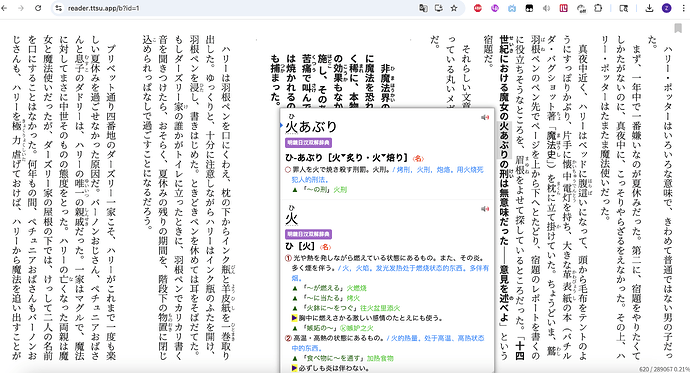This screenshot has height=373, width=690.
Task: Click the 「火鉢に〜をつぐ」 example line
Action: [346, 308]
